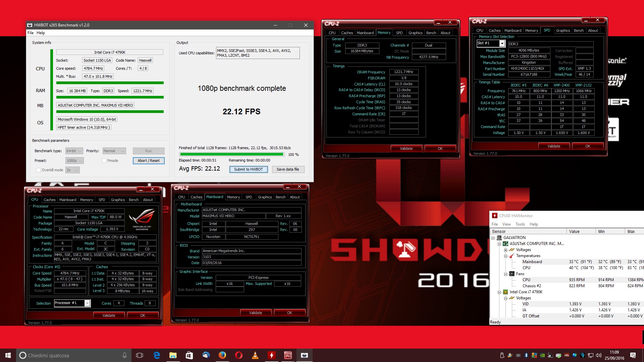The image size is (644, 362).
Task: Open File Explorer from taskbar
Action: click(x=173, y=355)
